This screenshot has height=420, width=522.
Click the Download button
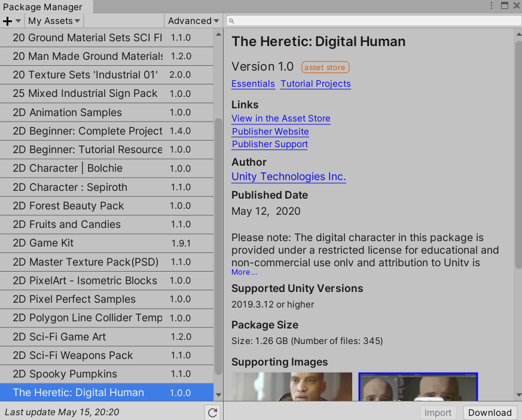[490, 413]
